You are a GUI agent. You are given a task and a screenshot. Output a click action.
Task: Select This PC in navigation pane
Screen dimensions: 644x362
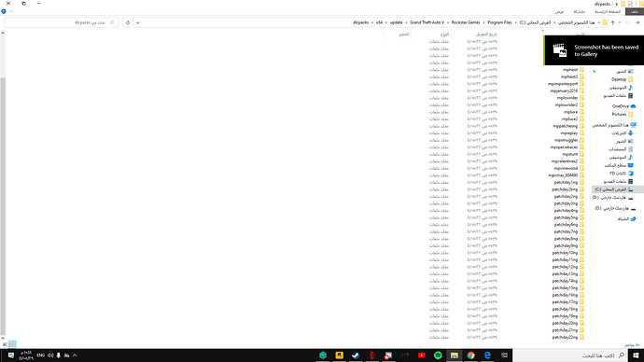[x=614, y=125]
